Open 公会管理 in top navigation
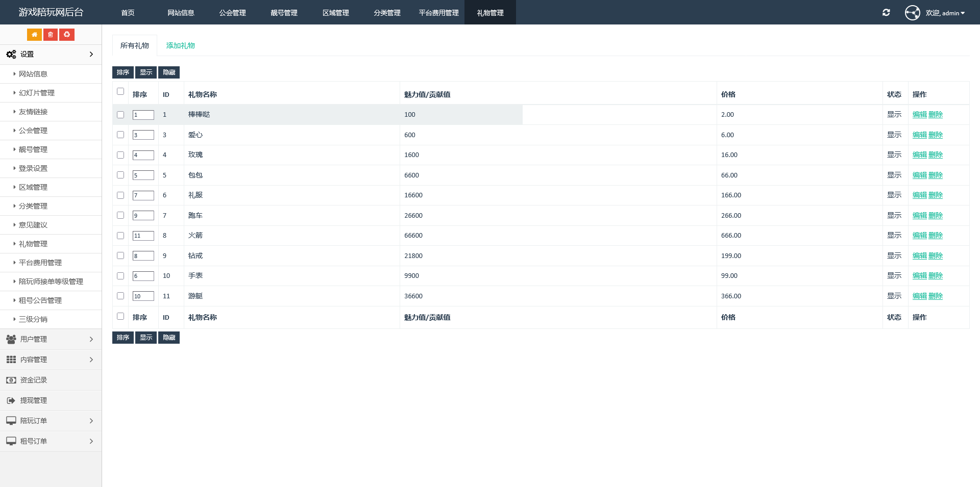Viewport: 980px width, 487px height. pos(233,13)
